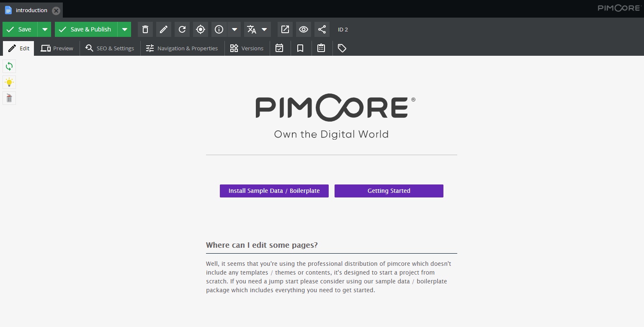644x327 pixels.
Task: Expand the Save & Publish dropdown arrow
Action: click(x=124, y=29)
